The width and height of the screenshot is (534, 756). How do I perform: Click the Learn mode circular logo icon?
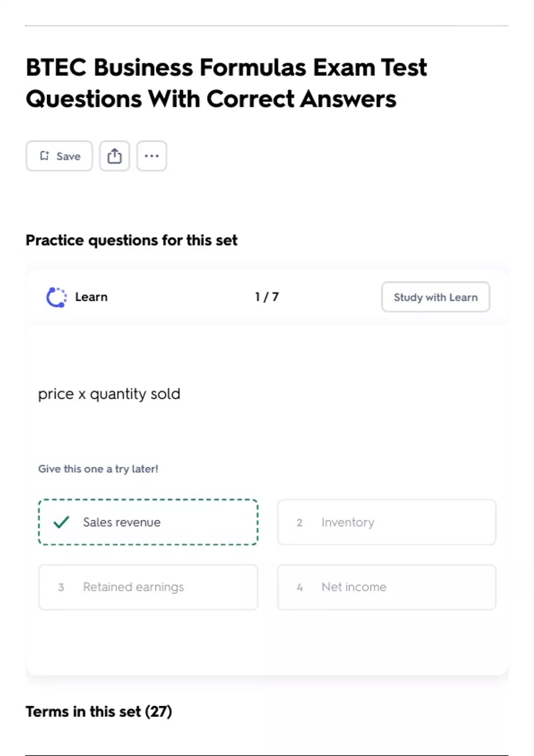[x=57, y=297]
